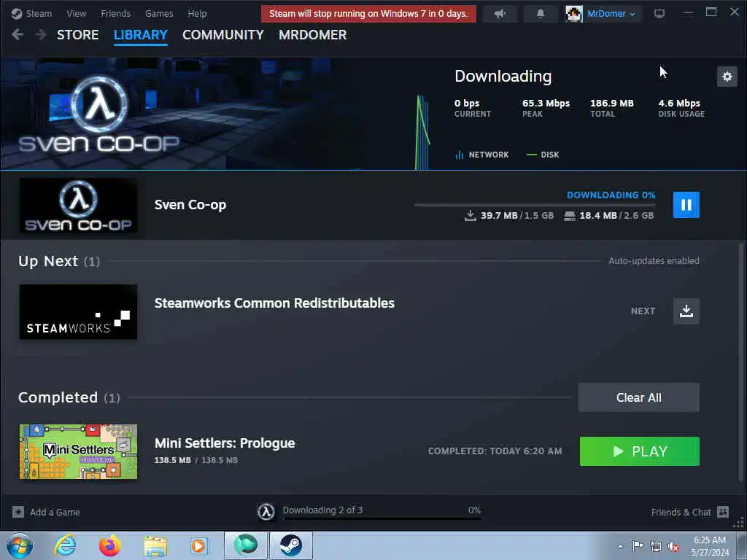Click the Sven Co-op thumbnail in download row
This screenshot has height=560, width=747.
click(78, 205)
